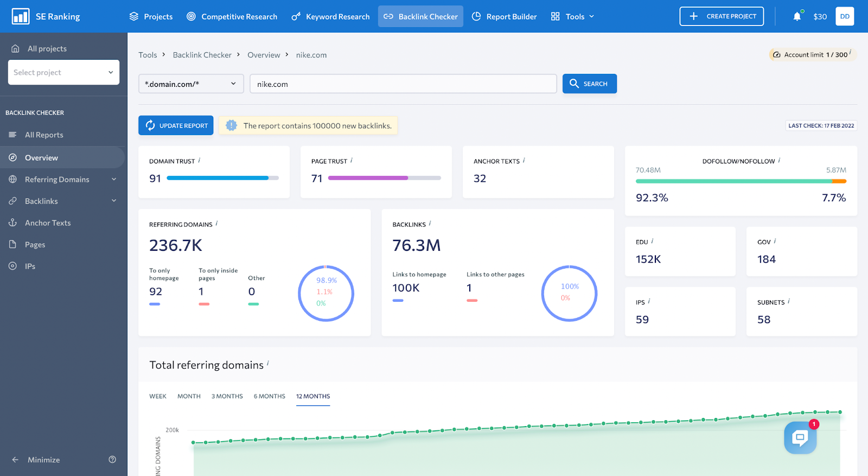The image size is (868, 476).
Task: Click the help question mark icon in sidebar
Action: point(112,460)
